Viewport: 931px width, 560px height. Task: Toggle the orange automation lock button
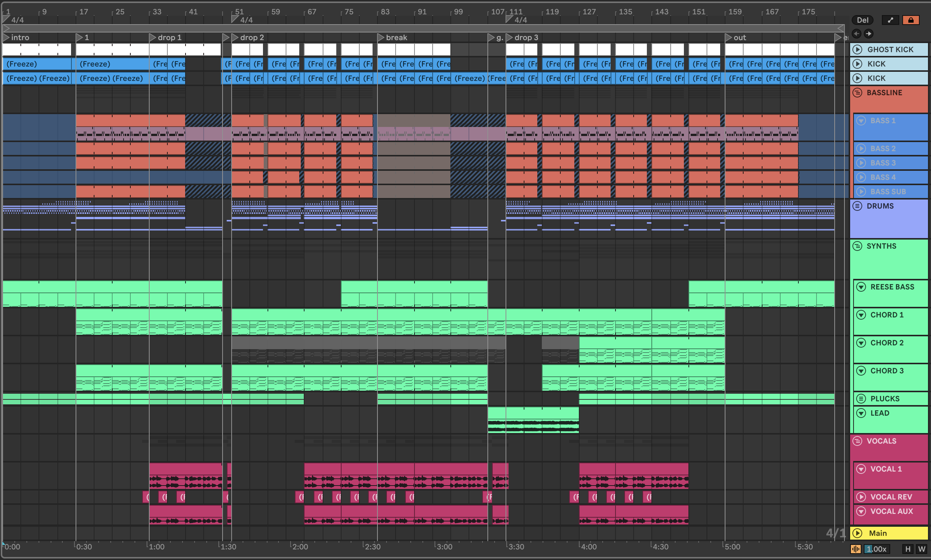[x=911, y=20]
